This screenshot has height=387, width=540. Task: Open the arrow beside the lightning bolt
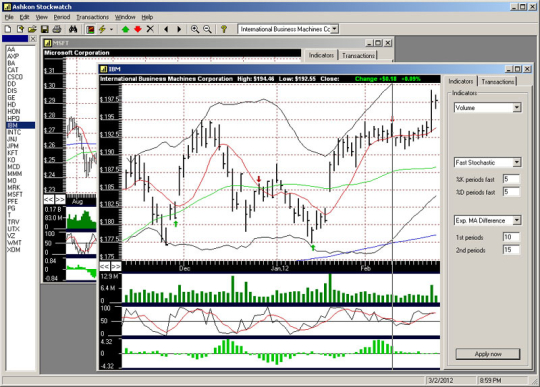tap(111, 29)
